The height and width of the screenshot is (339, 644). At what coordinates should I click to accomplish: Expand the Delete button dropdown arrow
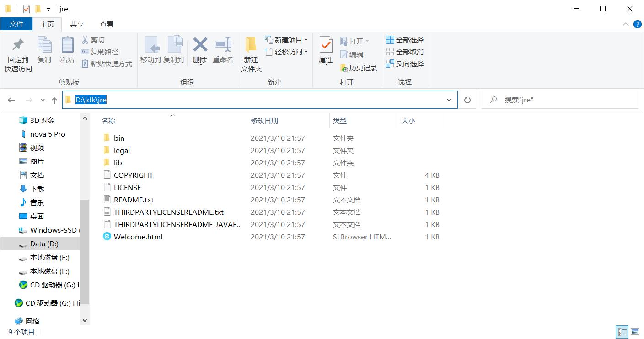[x=200, y=65]
